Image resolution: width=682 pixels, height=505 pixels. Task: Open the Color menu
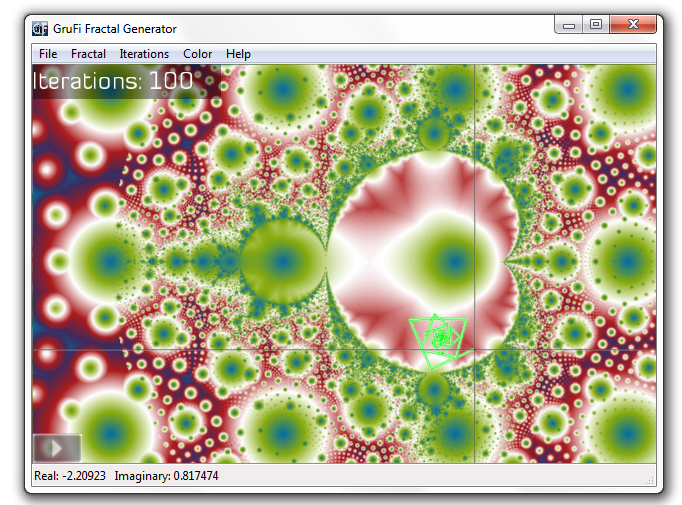[x=197, y=54]
